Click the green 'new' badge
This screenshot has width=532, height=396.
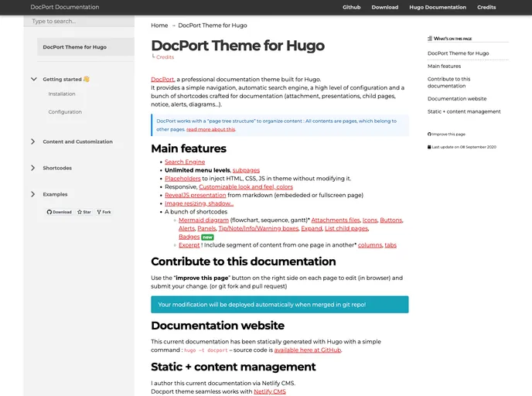pos(207,237)
